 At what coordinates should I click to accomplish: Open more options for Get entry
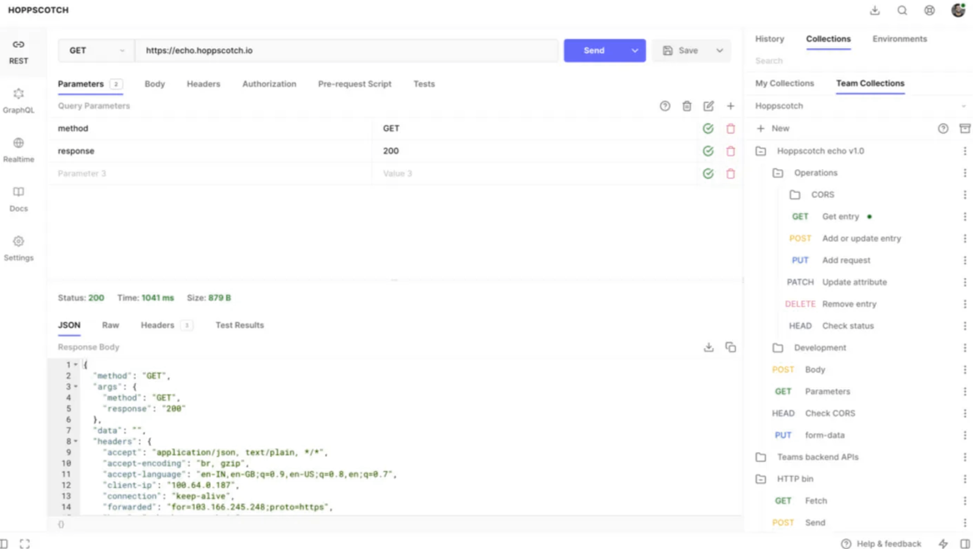[x=965, y=216]
